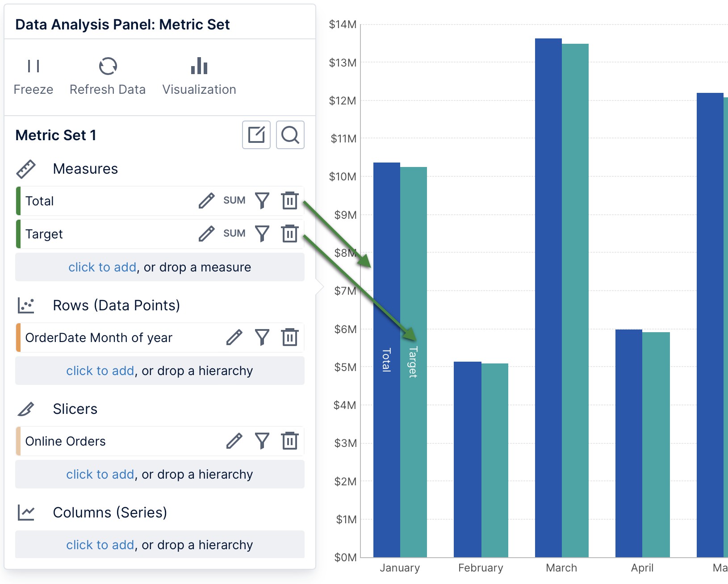Open SUM aggregator for Total measure
The image size is (728, 584).
tap(234, 200)
